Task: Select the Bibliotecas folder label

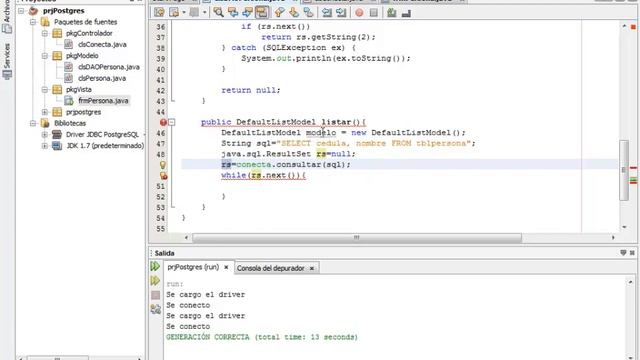Action: pos(70,123)
